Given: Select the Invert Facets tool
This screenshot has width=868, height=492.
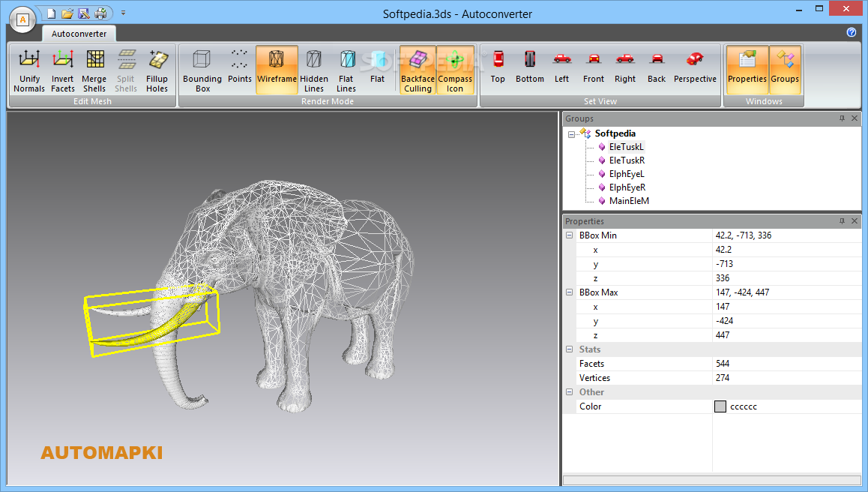Looking at the screenshot, I should (x=62, y=70).
